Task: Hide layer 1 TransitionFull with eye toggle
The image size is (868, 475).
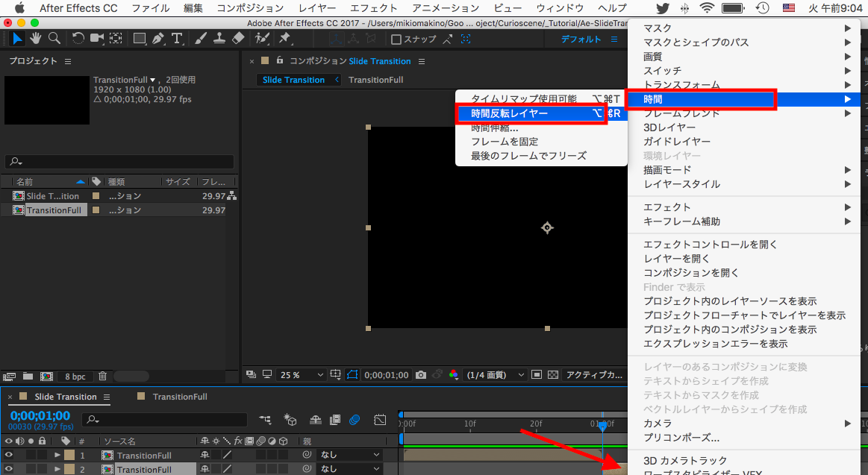Action: point(9,455)
